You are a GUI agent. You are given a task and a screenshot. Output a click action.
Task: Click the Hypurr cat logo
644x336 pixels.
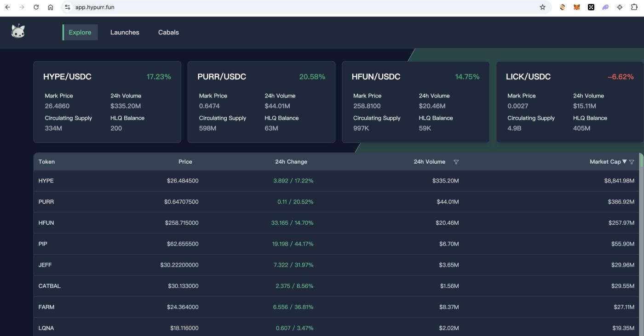tap(17, 31)
